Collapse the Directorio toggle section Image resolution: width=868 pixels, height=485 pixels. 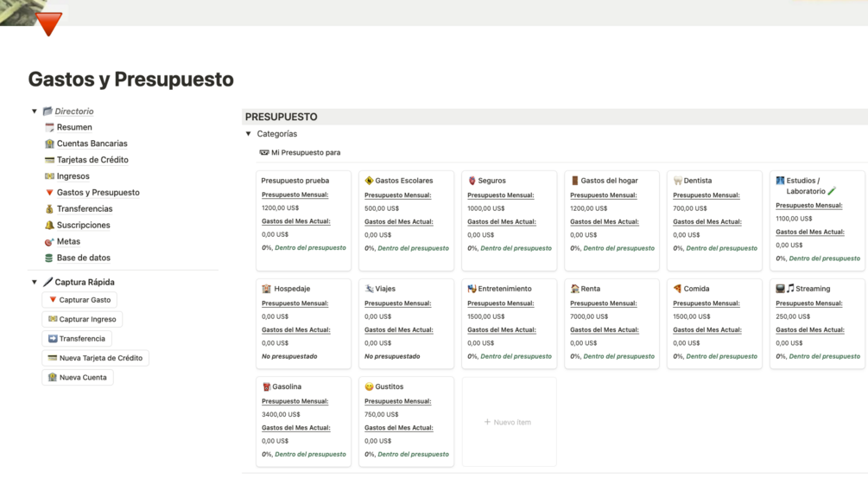35,112
